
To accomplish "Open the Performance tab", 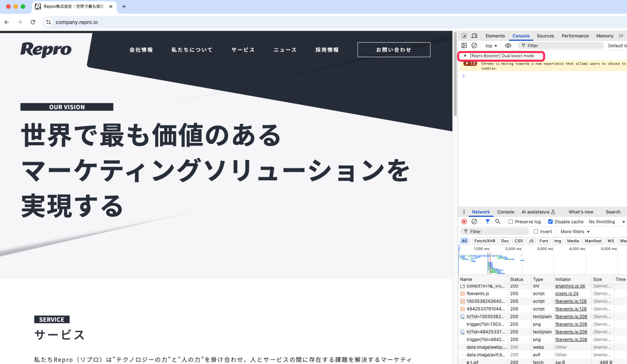I will pos(575,36).
